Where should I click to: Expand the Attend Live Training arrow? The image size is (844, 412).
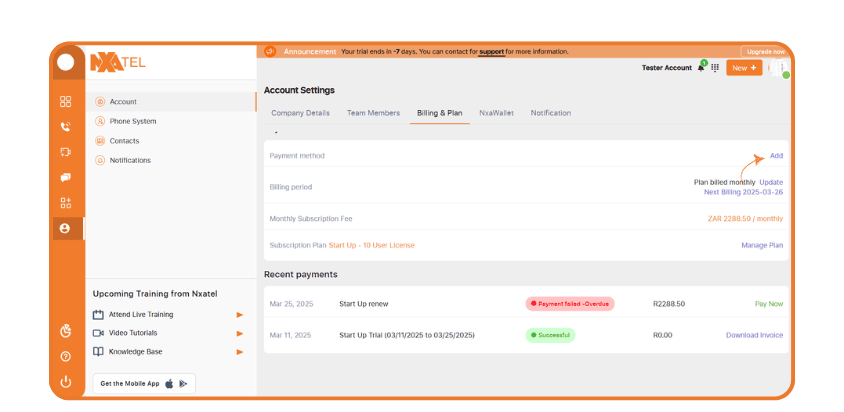pos(240,315)
